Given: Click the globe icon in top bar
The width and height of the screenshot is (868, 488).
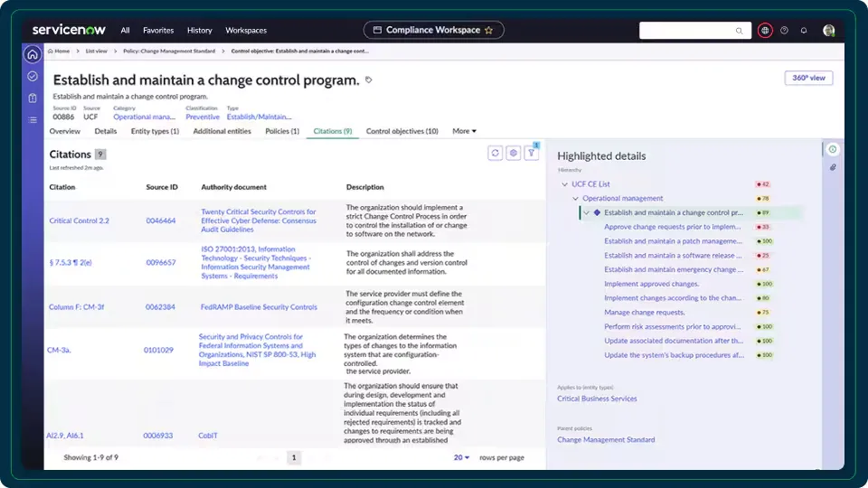Looking at the screenshot, I should [x=765, y=30].
